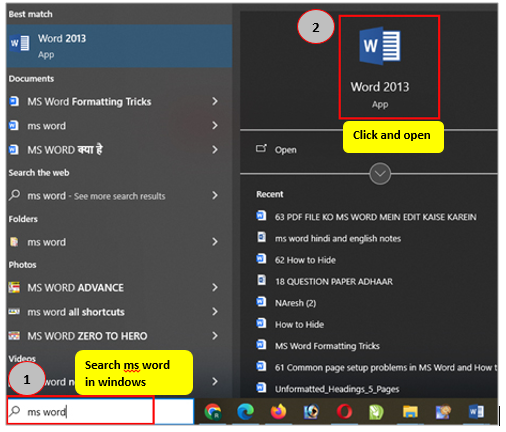Open recent file NAresh (2)
Screen dimensions: 506x432
coord(295,303)
